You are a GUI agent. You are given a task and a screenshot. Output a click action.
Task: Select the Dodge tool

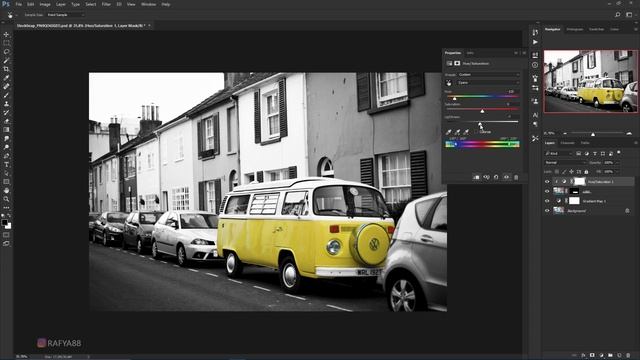tap(6, 147)
